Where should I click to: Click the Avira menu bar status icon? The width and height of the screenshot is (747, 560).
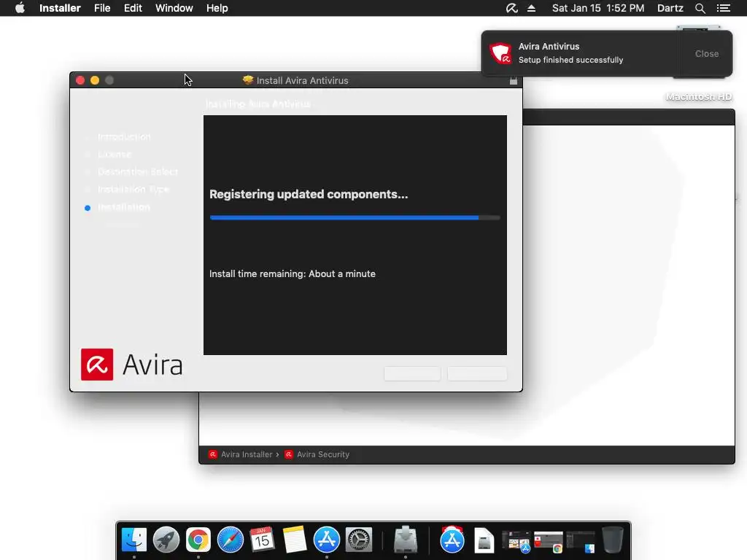coord(511,8)
